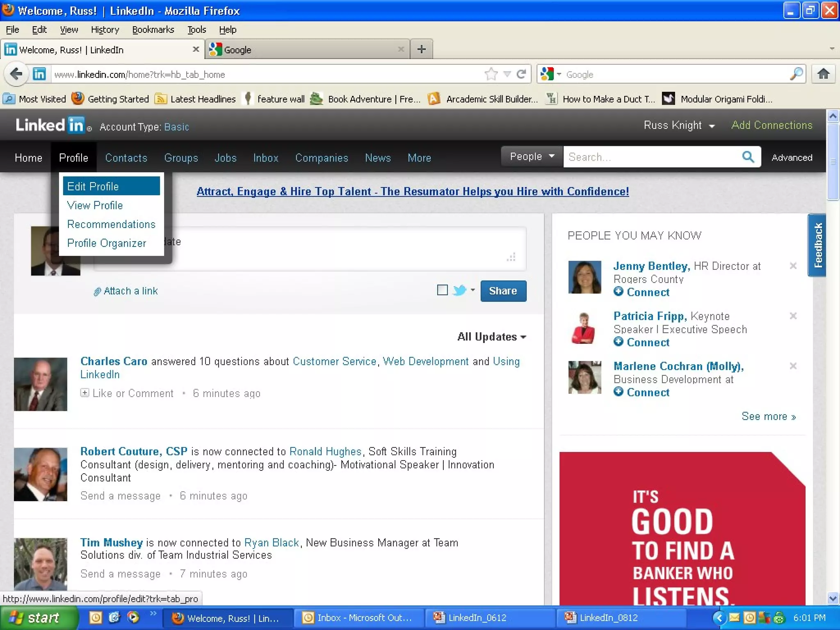
Task: Open the All Updates filter dropdown
Action: (x=491, y=337)
